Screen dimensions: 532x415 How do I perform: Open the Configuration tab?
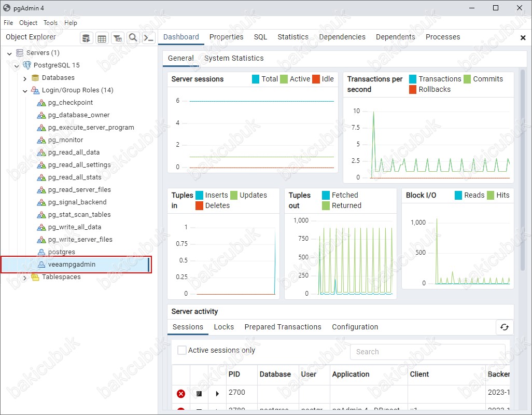(355, 327)
